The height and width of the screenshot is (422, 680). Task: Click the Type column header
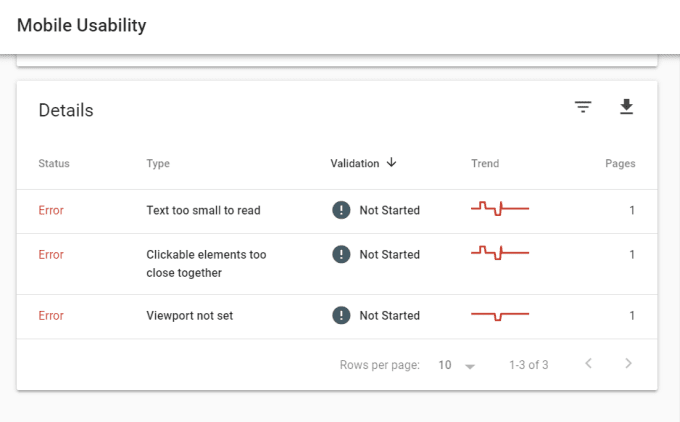(x=158, y=164)
